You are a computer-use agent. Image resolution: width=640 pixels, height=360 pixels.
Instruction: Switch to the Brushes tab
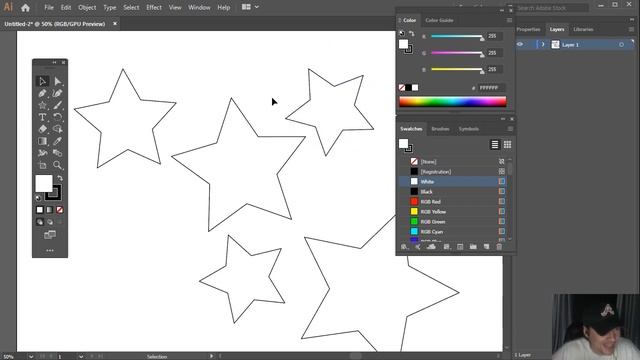(x=440, y=129)
